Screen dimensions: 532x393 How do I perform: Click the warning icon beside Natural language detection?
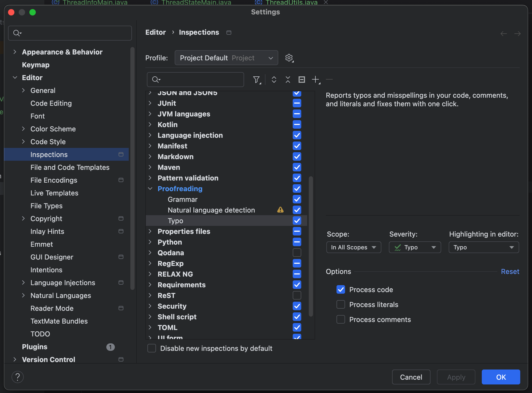[x=280, y=210]
